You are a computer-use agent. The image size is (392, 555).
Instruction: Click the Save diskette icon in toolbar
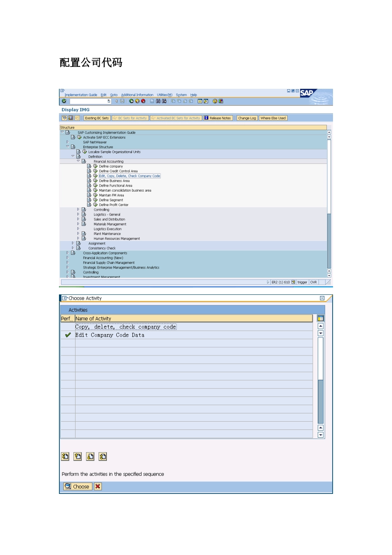(122, 101)
